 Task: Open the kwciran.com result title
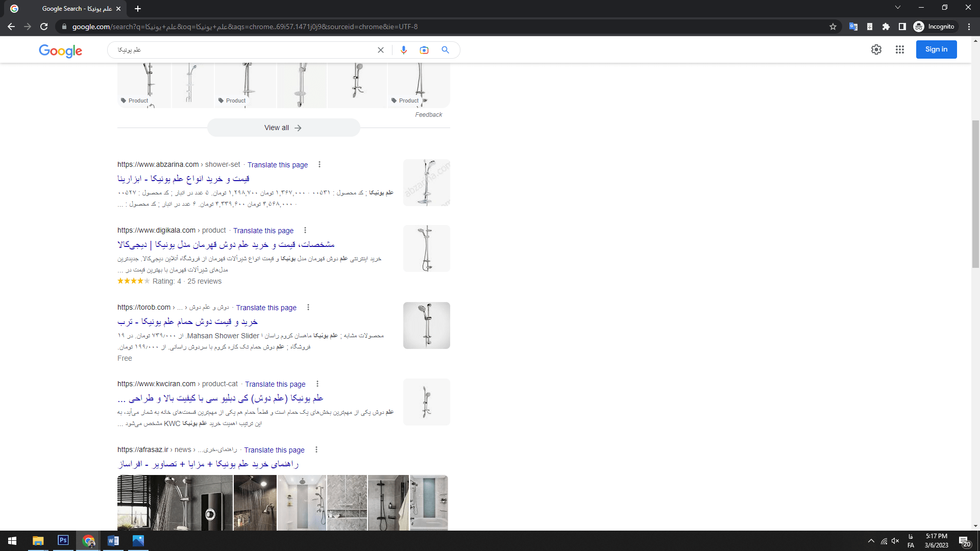pos(220,398)
